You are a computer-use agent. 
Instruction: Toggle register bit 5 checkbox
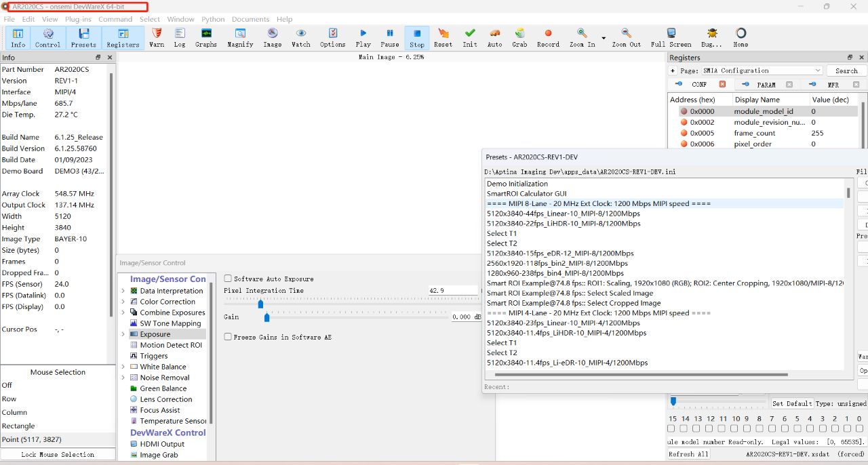(x=797, y=428)
